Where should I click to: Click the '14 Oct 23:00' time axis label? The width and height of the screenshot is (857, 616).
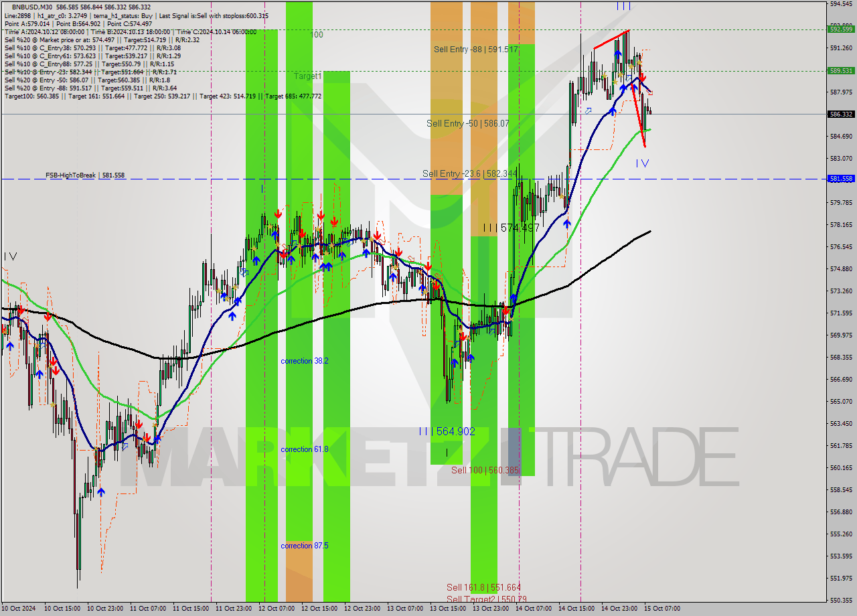tap(619, 609)
